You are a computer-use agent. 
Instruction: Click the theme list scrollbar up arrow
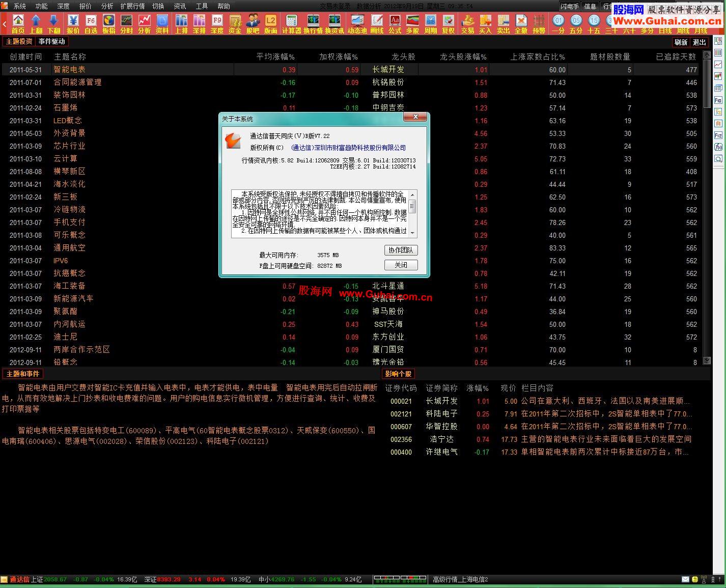coord(707,54)
